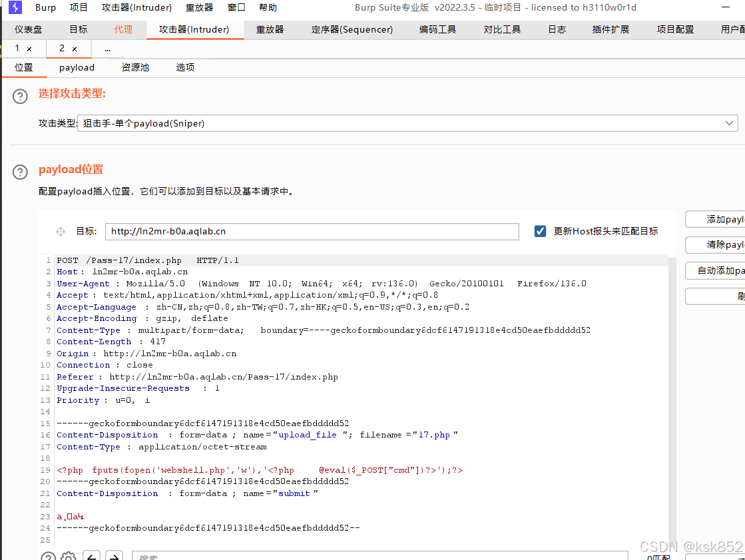Minimize the Burp Suite window
This screenshot has height=560, width=745.
point(726,7)
